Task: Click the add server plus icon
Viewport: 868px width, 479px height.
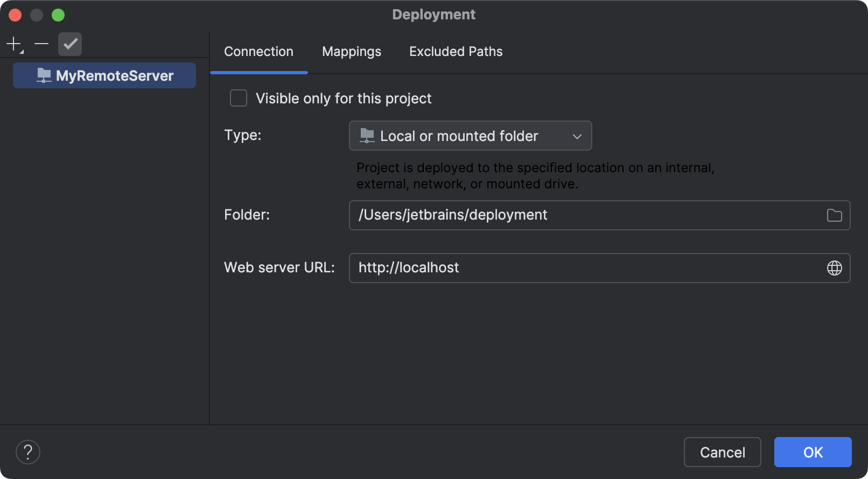Action: 13,44
